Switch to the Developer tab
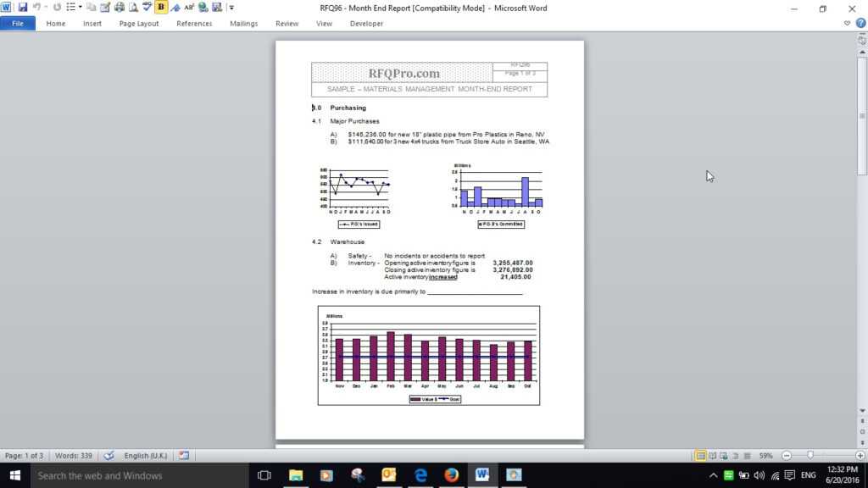Screen dimensions: 868x488 [x=366, y=23]
